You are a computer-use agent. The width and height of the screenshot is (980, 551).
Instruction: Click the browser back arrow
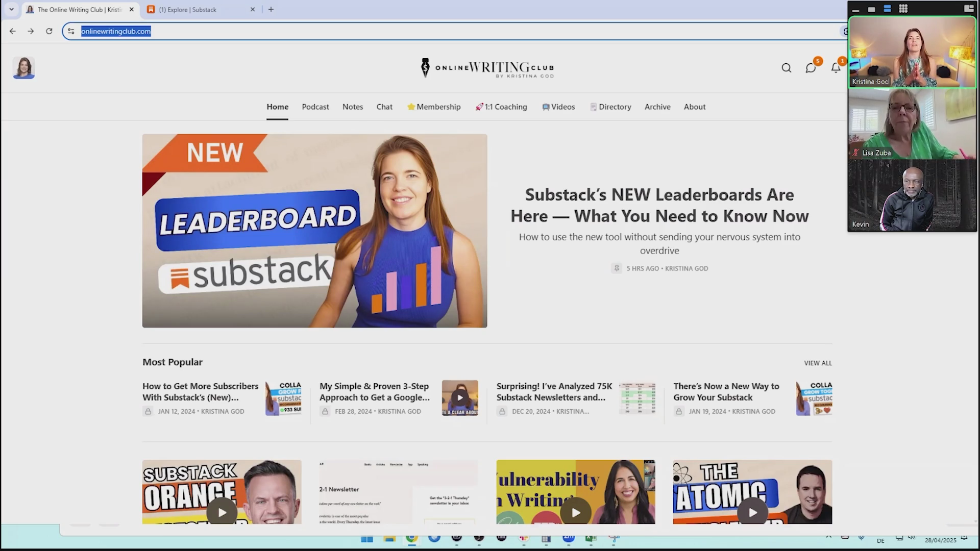[13, 31]
